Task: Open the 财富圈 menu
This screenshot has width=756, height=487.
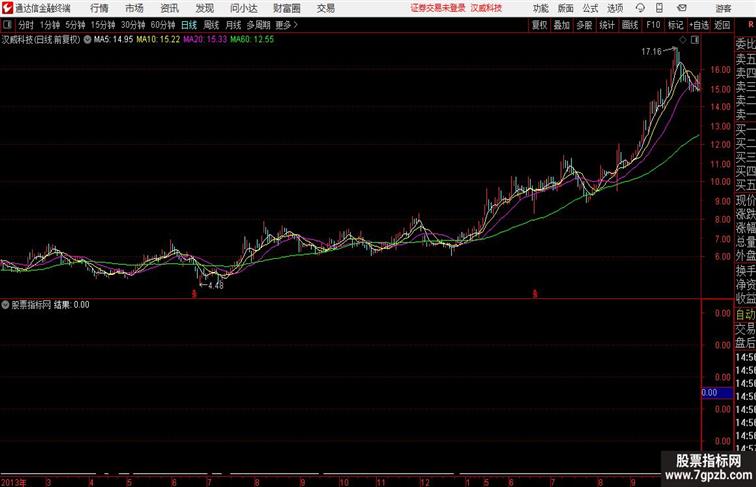Action: (286, 8)
